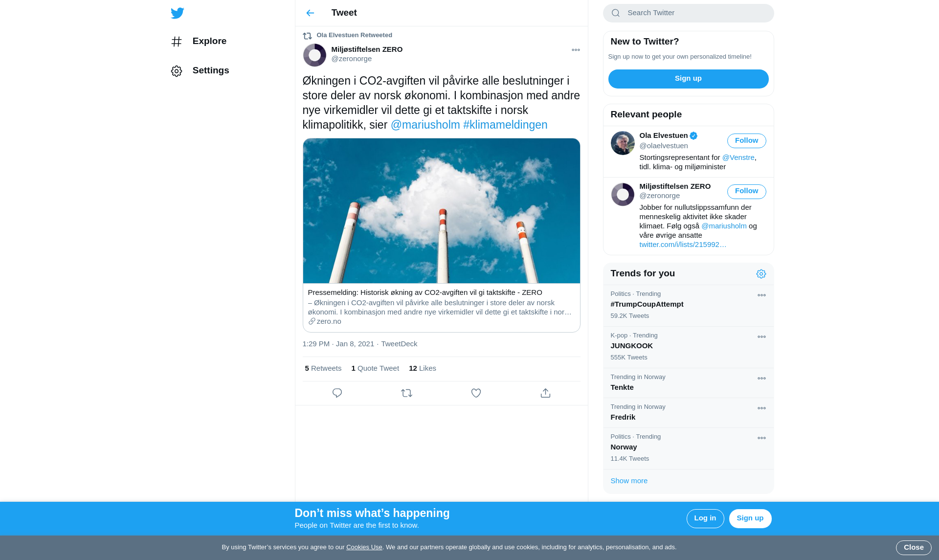Open #TrumpCoupAttempt trend
The width and height of the screenshot is (939, 560).
pos(688,306)
